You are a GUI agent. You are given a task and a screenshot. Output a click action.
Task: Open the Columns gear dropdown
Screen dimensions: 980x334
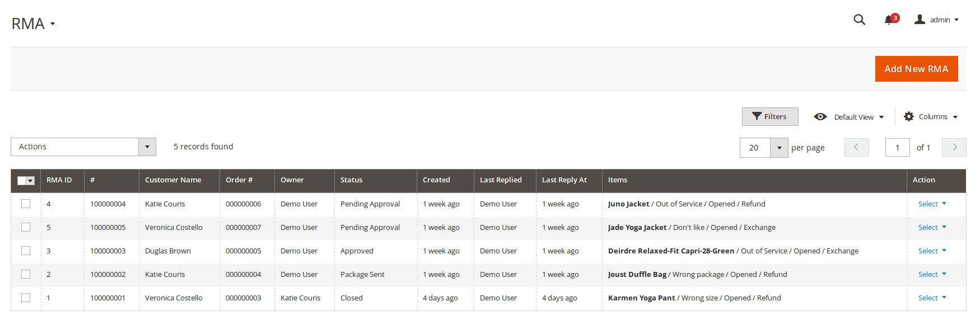(931, 116)
